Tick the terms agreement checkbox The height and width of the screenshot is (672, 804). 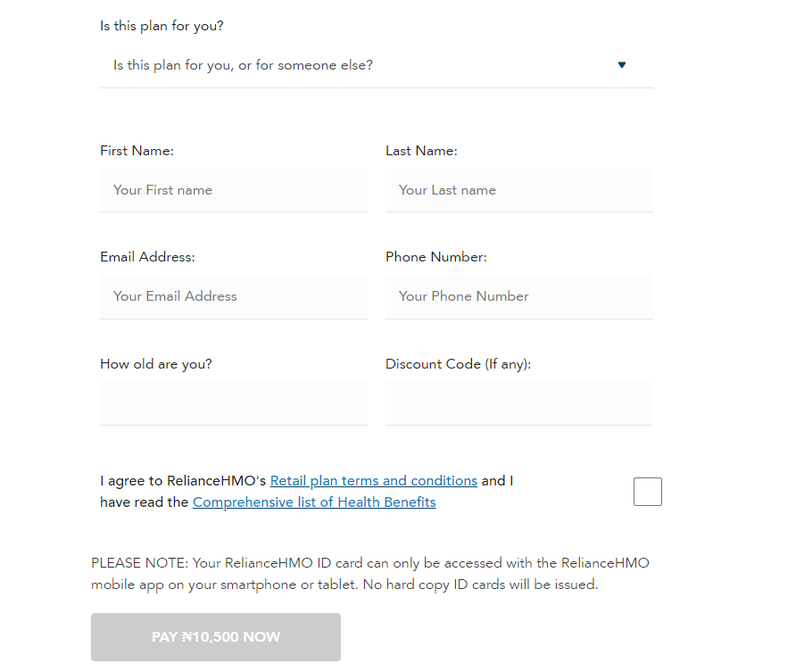[648, 492]
